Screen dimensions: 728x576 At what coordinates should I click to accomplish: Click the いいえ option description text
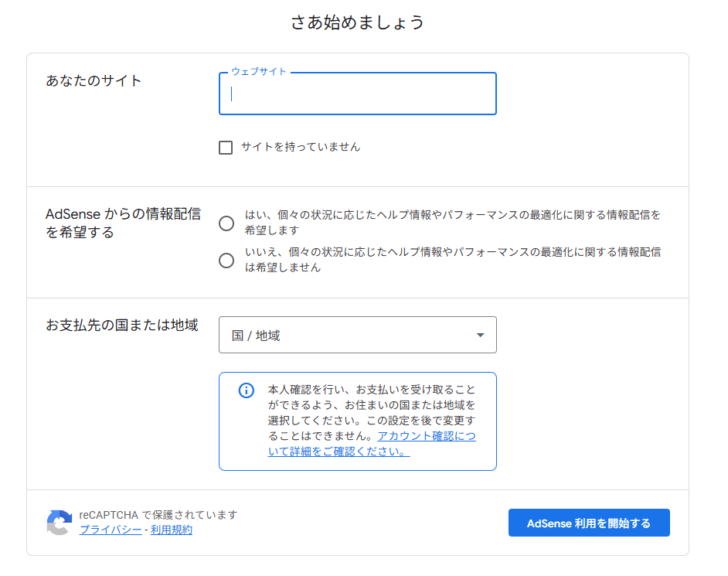(453, 260)
